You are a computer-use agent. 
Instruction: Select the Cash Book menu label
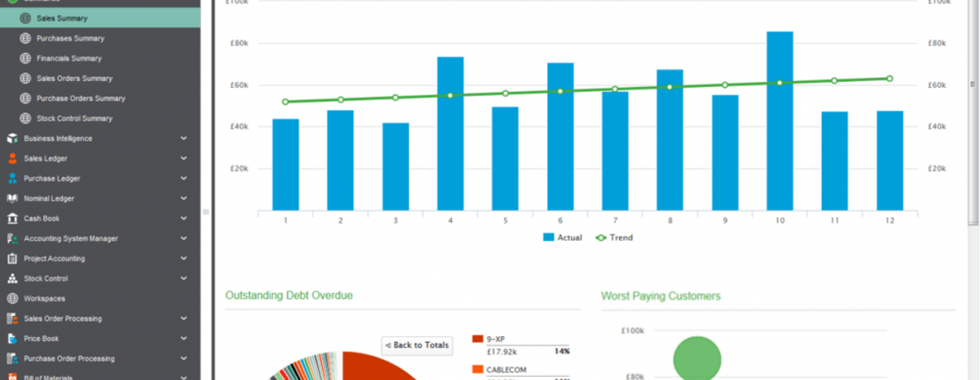click(42, 218)
